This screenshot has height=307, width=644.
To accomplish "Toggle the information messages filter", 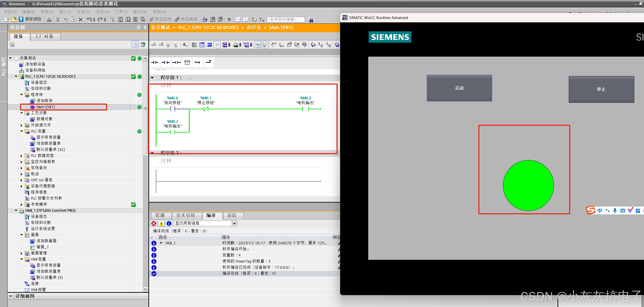I will point(169,223).
